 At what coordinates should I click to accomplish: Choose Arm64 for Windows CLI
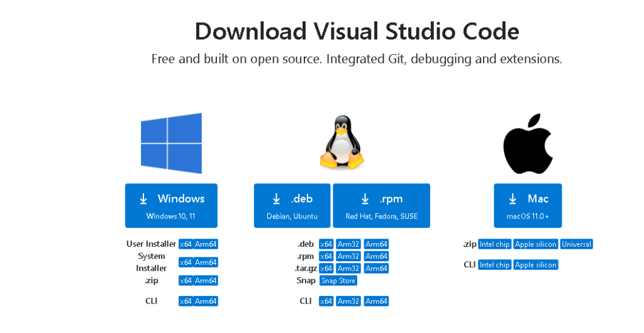206,302
